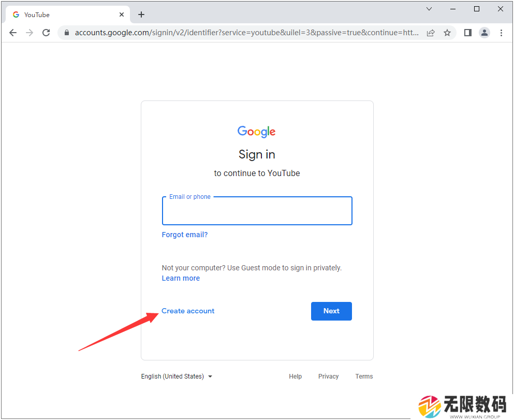Open the Learn more guest mode link

click(x=181, y=279)
